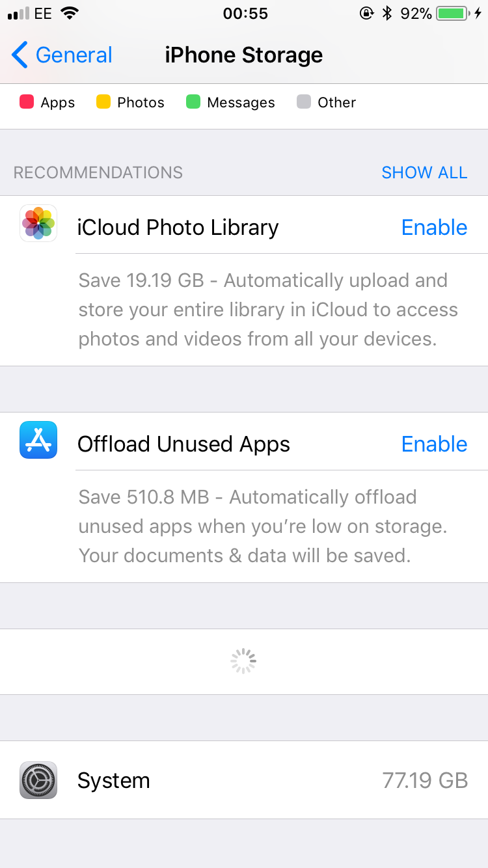Enable Offload Unused Apps
Screen dimensions: 488x868
click(x=434, y=444)
